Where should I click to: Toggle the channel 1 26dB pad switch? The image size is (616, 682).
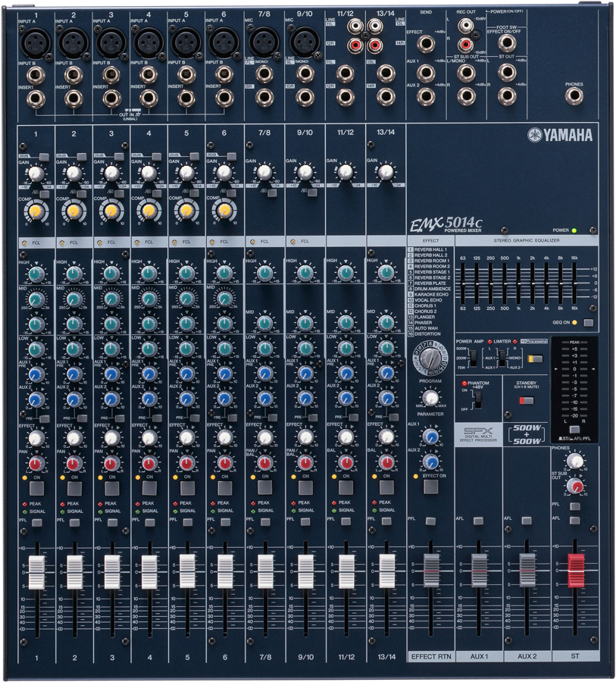click(x=44, y=157)
